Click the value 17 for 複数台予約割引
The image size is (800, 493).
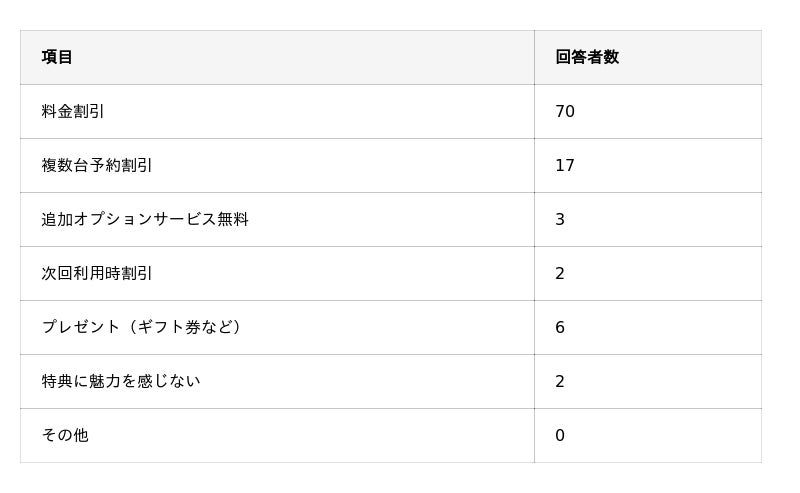565,165
